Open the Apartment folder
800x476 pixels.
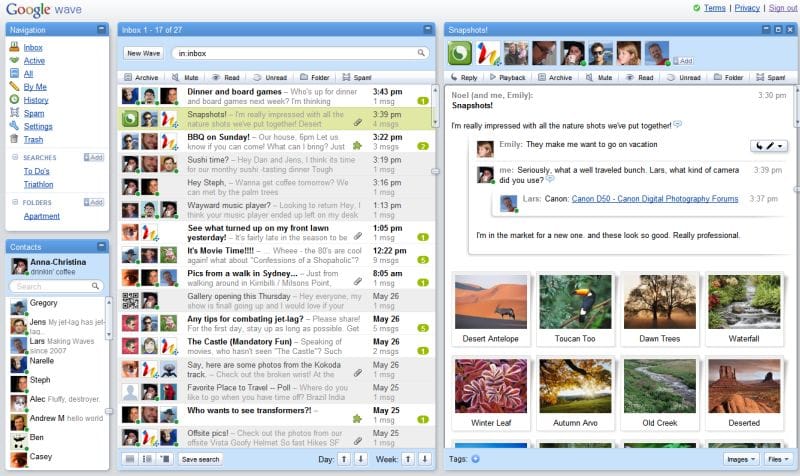(41, 216)
